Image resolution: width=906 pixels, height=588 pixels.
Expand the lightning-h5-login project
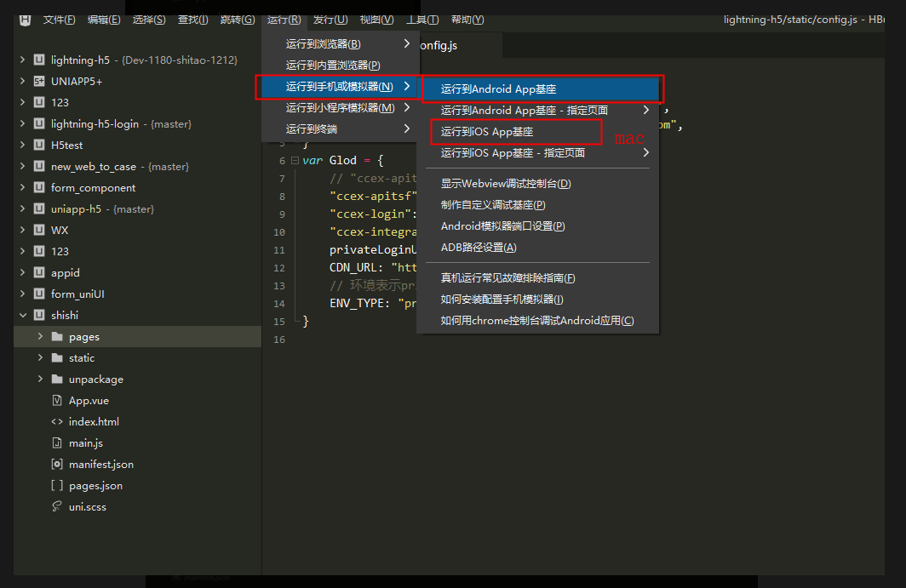[x=22, y=124]
